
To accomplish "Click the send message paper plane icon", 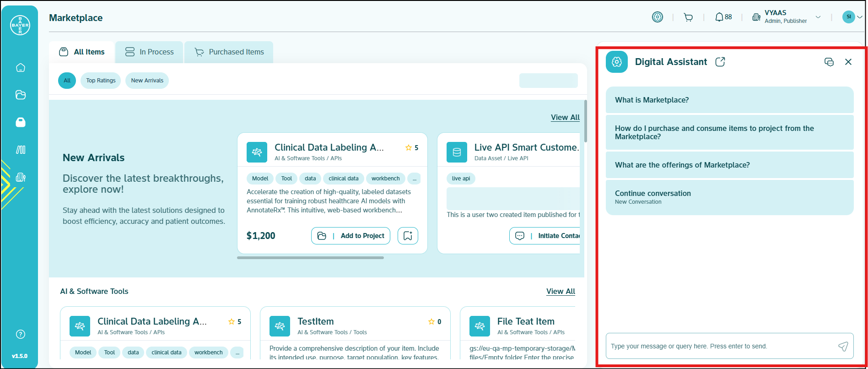I will pos(843,346).
